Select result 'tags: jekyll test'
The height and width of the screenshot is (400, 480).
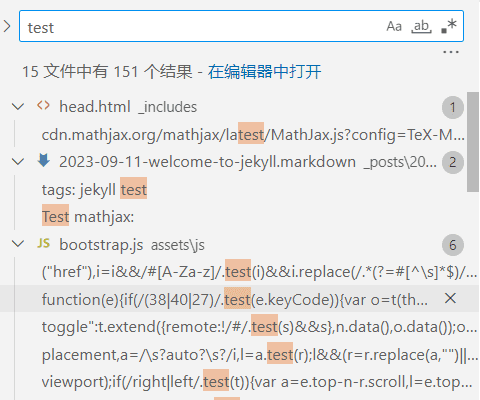pos(94,190)
